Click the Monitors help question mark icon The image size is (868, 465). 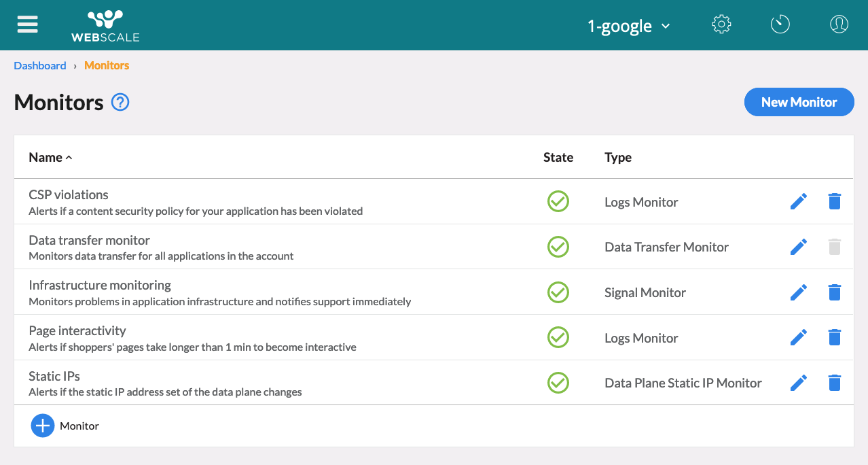click(x=120, y=103)
